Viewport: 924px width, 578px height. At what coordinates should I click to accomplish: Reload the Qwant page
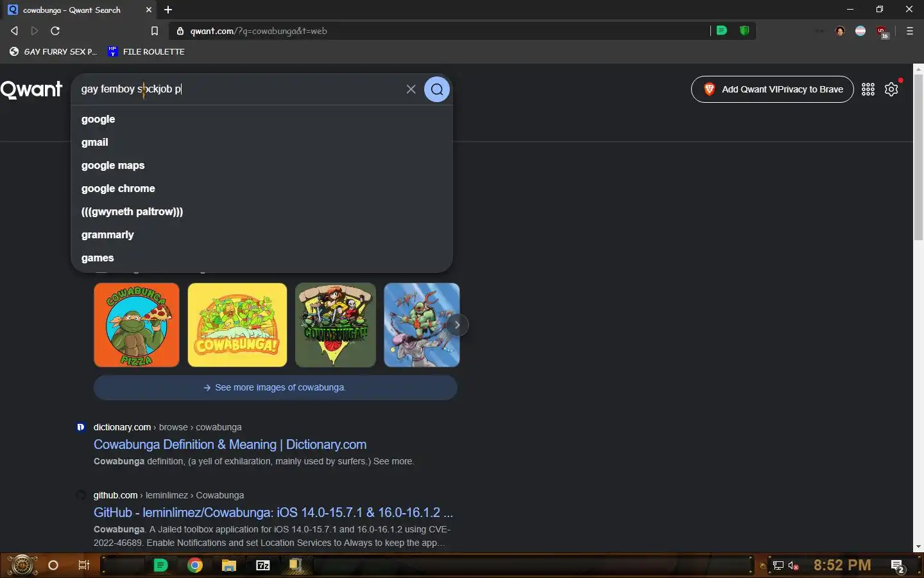click(x=55, y=31)
